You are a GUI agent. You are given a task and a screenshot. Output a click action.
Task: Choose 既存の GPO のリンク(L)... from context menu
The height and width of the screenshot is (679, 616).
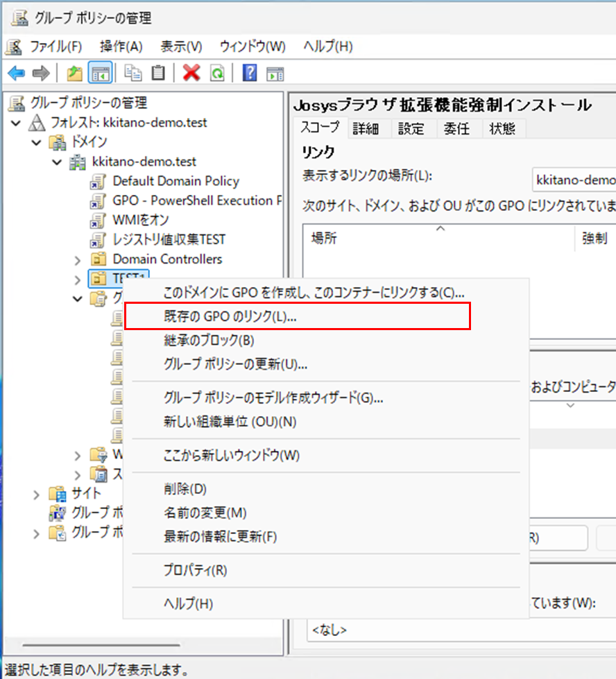tap(229, 316)
